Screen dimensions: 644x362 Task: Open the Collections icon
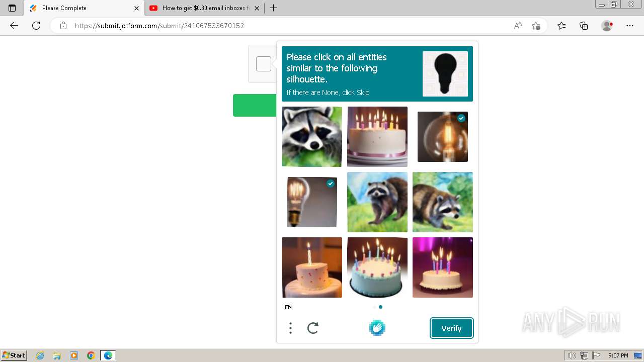584,26
